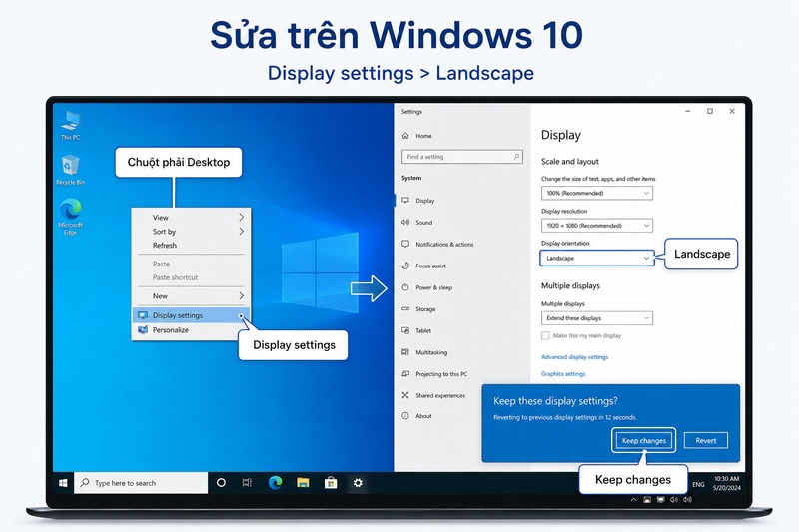Click the Keep changes button

643,441
